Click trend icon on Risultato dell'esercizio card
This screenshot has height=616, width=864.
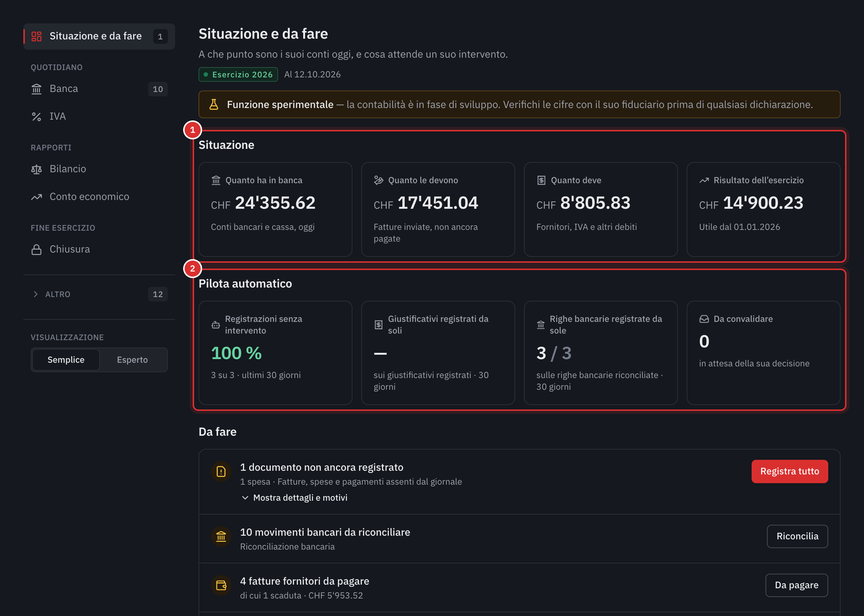coord(704,180)
